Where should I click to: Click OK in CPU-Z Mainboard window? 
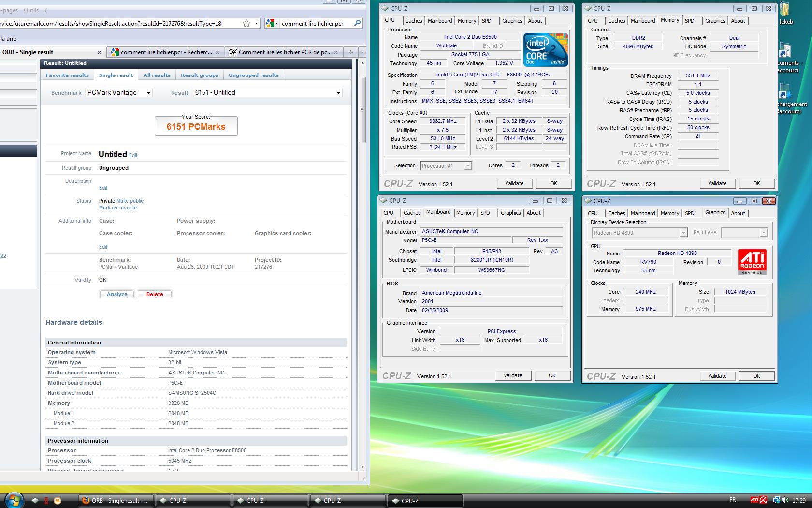(552, 375)
